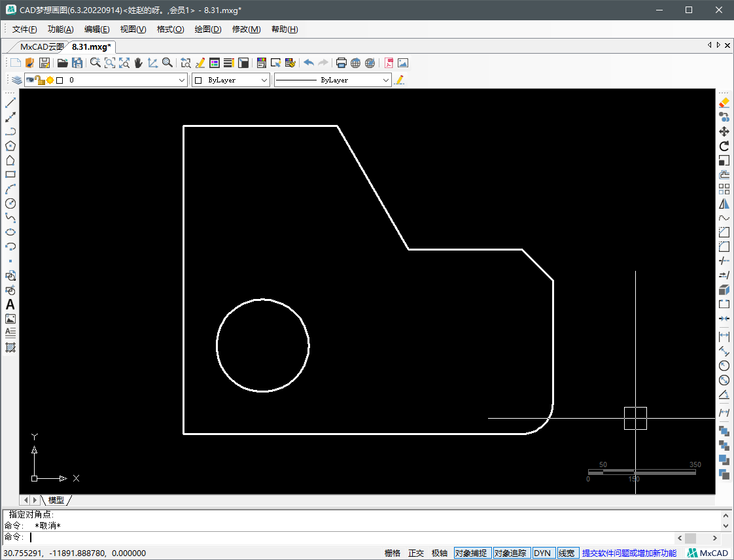Toggle DYN dynamic input

pos(543,553)
